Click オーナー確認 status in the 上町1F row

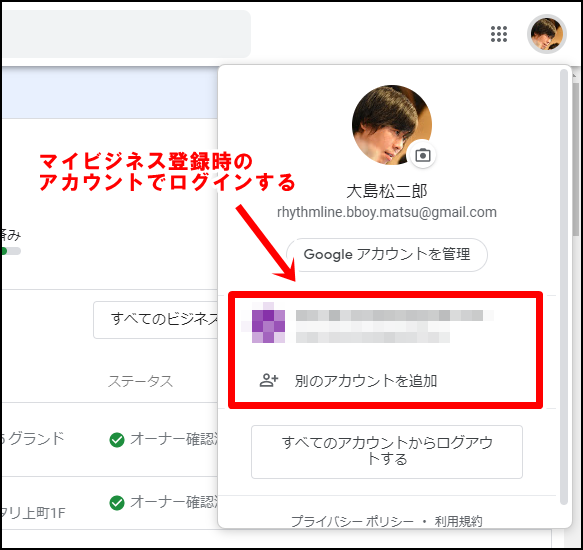click(x=173, y=502)
